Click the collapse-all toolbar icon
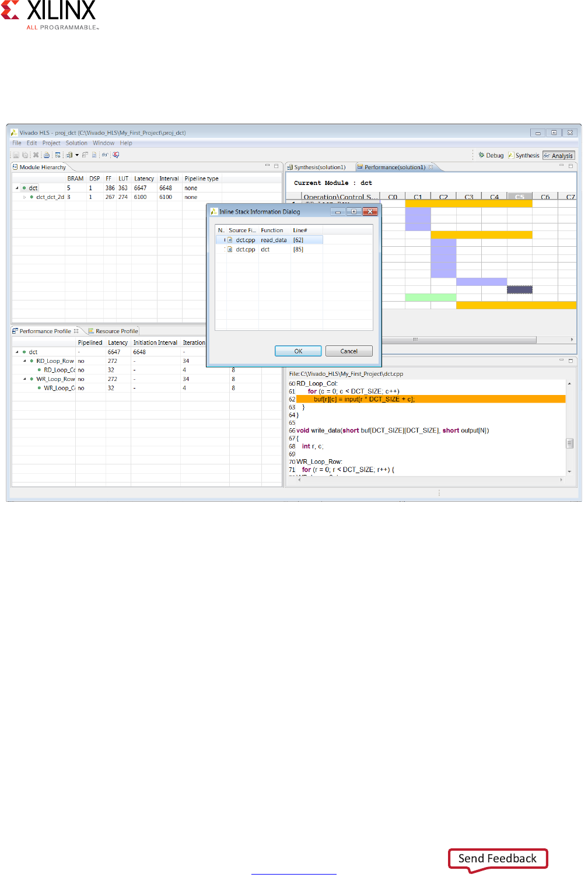 [85, 155]
